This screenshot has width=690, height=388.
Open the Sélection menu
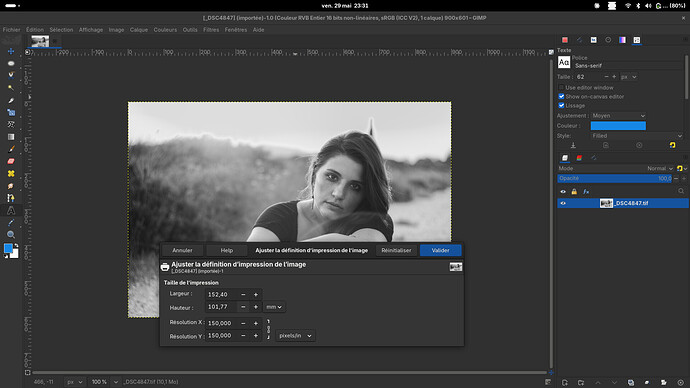tap(61, 30)
